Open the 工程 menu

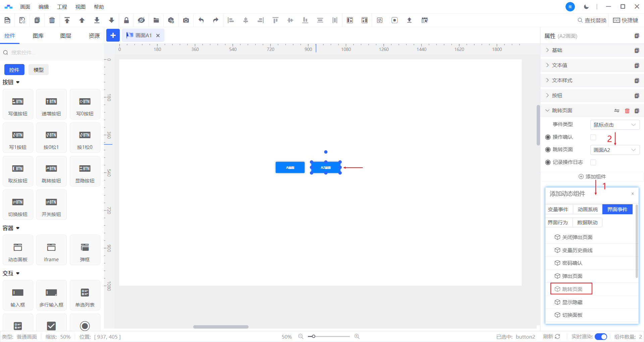[x=62, y=7]
